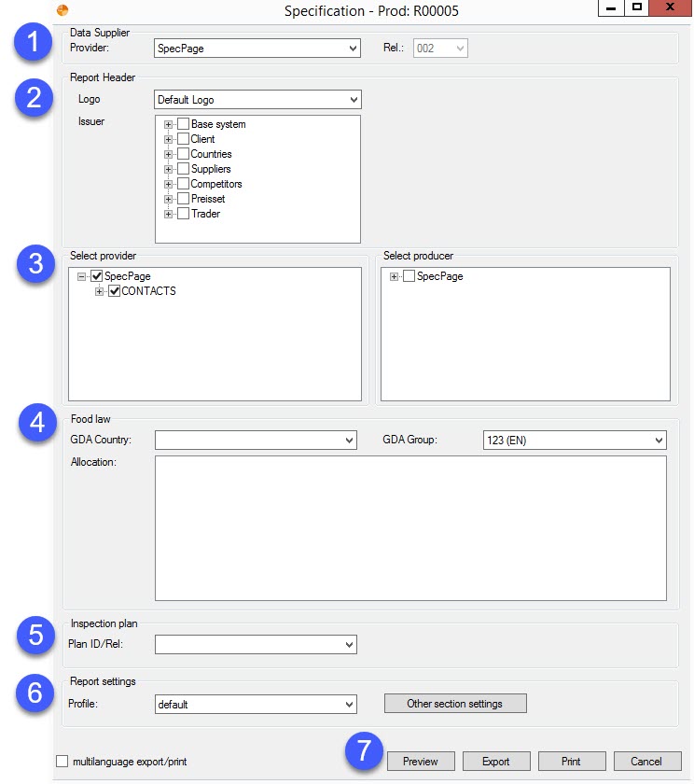Viewport: 694px width, 784px height.
Task: Check the Trader issuer checkbox
Action: [184, 214]
